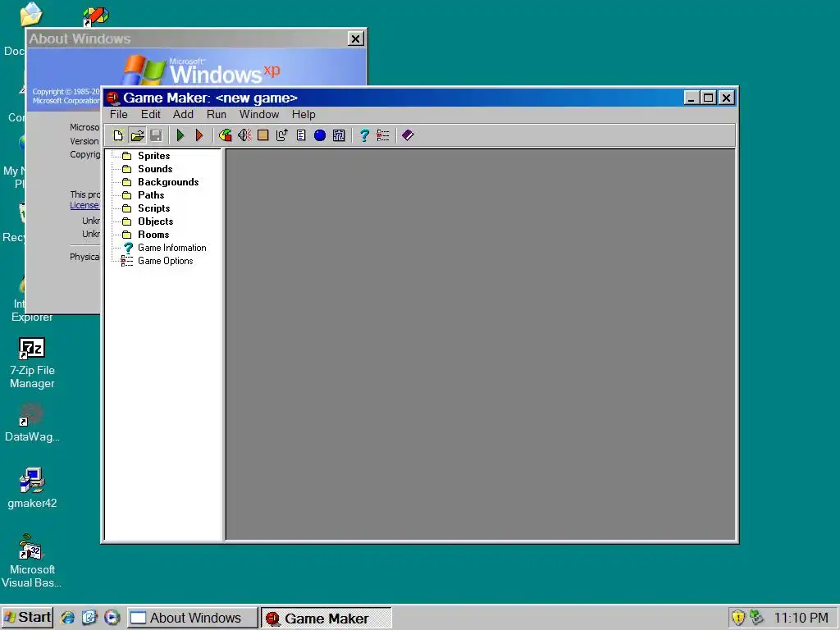Image resolution: width=840 pixels, height=630 pixels.
Task: Create a new game with toolbar icon
Action: (x=118, y=135)
